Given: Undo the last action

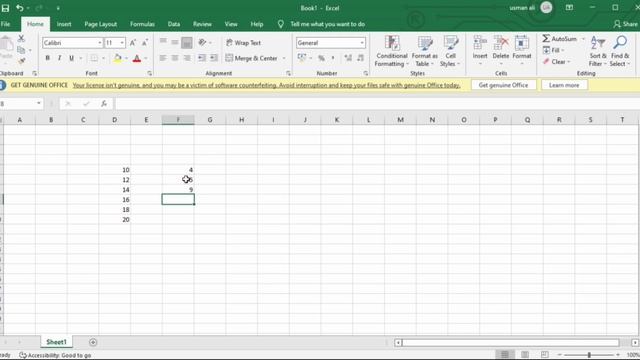Looking at the screenshot, I should coord(19,8).
